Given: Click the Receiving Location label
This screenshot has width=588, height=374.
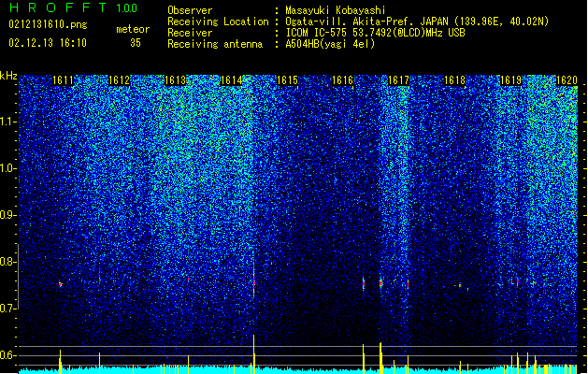Looking at the screenshot, I should tap(218, 22).
